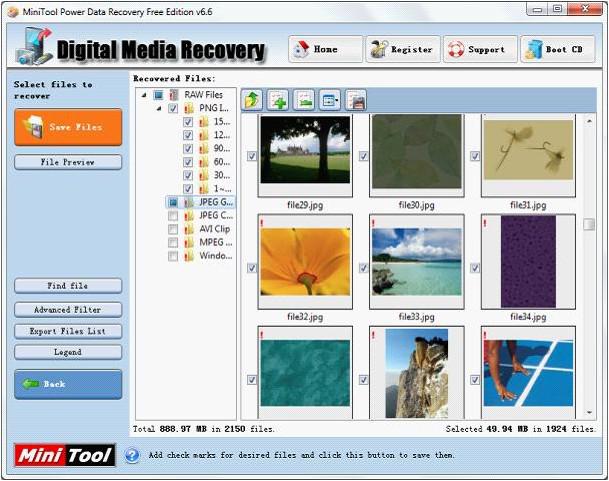This screenshot has width=609, height=481.
Task: Click folder icon of the 60... tree row
Action: 204,162
